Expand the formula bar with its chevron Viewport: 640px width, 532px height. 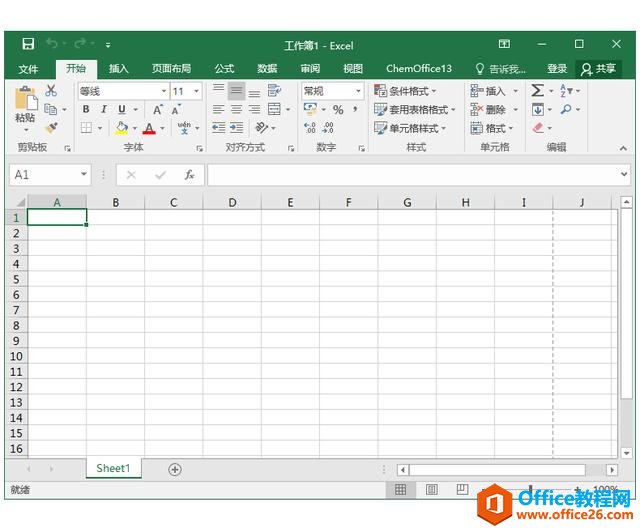click(624, 174)
